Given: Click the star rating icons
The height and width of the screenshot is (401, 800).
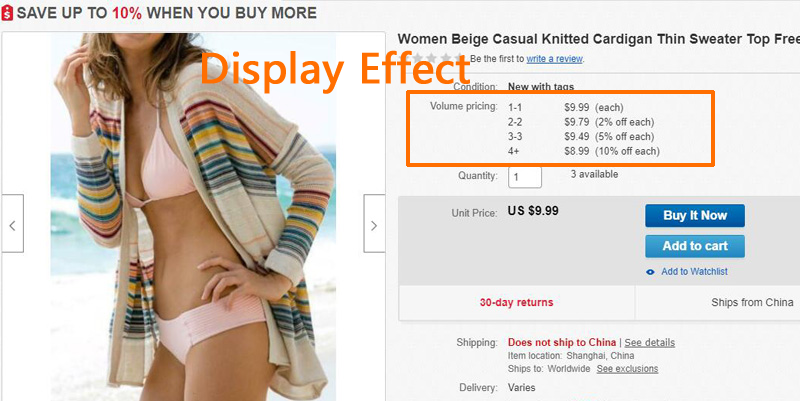Looking at the screenshot, I should click(439, 58).
